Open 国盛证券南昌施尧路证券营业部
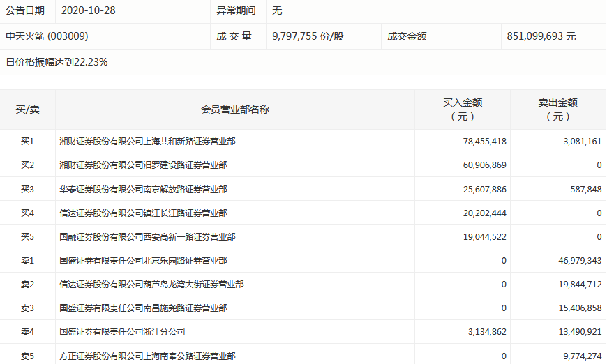Image resolution: width=607 pixels, height=364 pixels. click(143, 308)
